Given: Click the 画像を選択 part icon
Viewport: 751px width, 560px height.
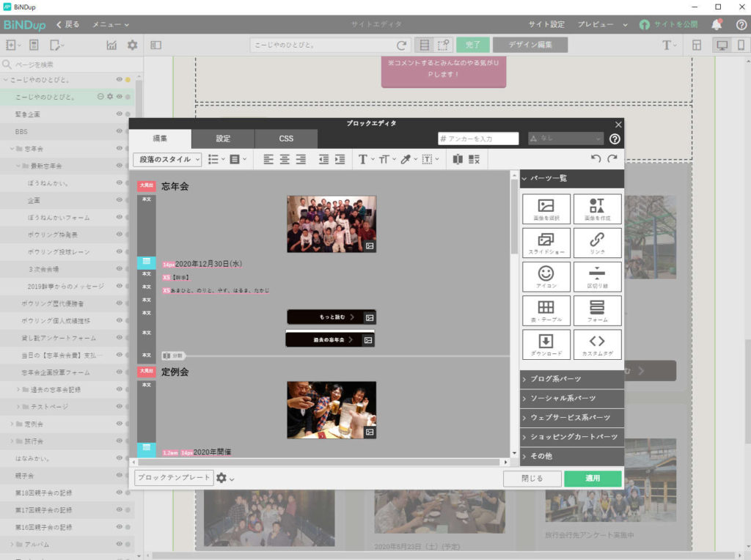Looking at the screenshot, I should 546,209.
